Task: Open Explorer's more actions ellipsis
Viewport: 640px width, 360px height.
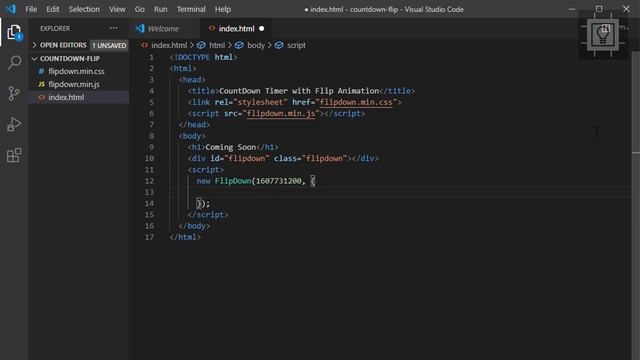Action: (113, 28)
